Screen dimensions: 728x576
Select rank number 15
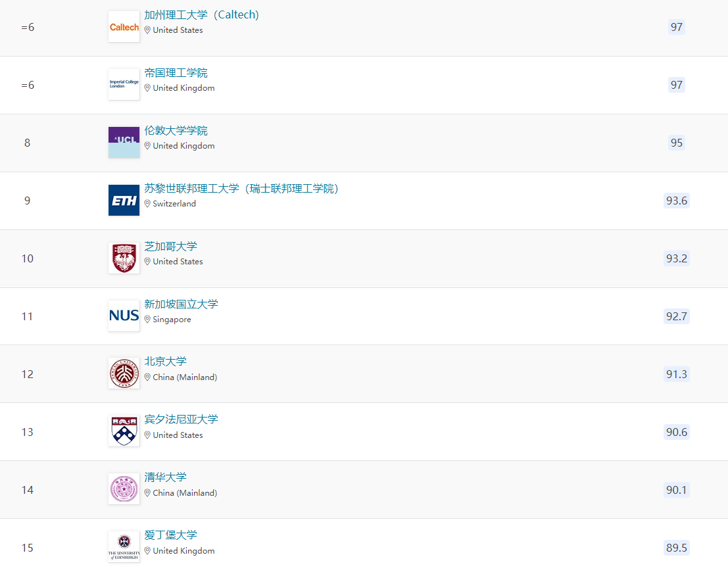28,548
